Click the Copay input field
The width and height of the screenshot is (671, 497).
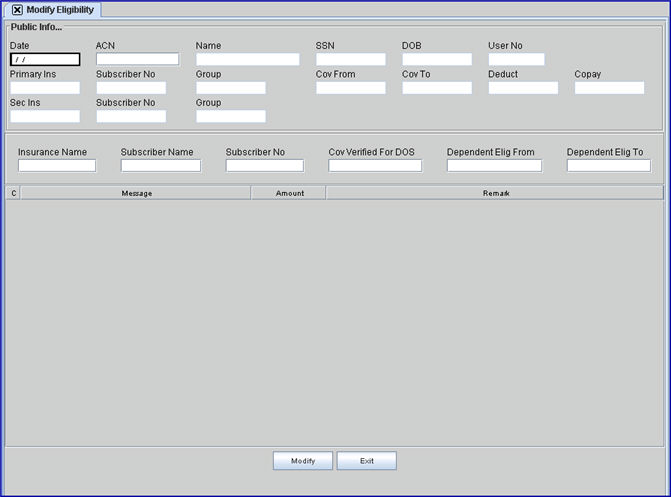click(609, 88)
